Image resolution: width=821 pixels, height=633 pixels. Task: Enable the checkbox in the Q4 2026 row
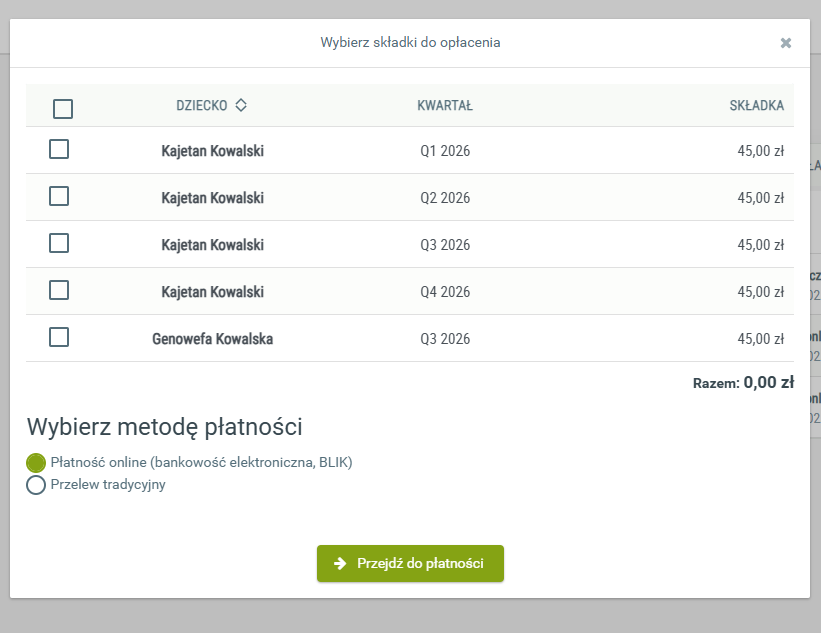(x=59, y=290)
